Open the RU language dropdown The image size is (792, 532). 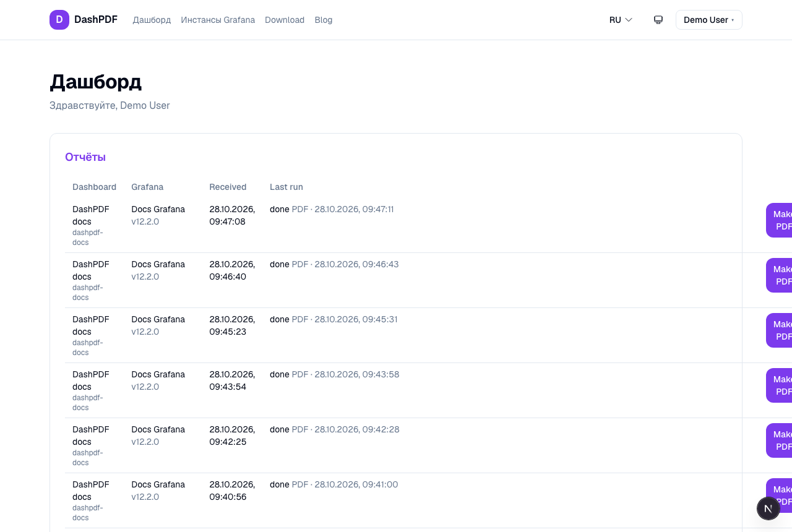click(621, 20)
